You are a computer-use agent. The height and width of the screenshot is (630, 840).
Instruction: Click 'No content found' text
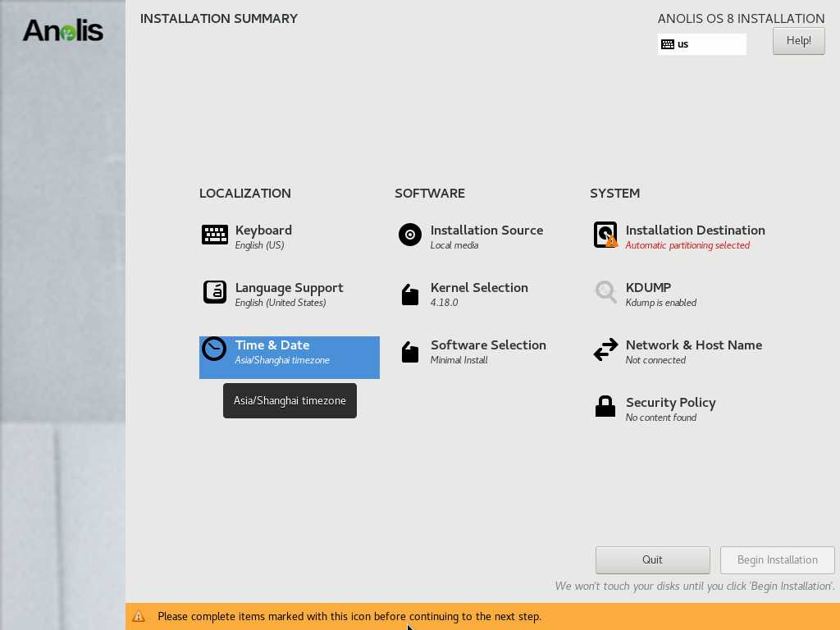pos(660,418)
